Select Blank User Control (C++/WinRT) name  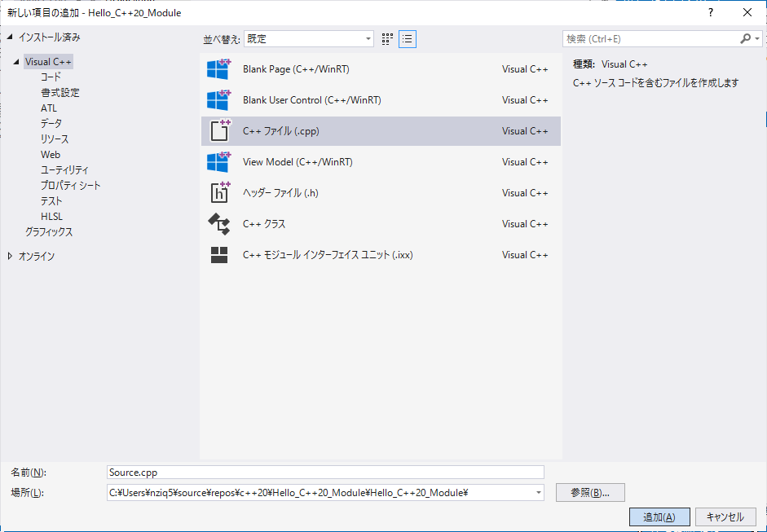pos(311,100)
